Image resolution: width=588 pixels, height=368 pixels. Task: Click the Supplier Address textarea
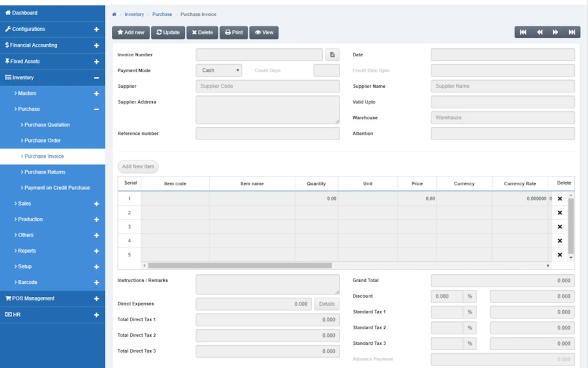pos(268,110)
